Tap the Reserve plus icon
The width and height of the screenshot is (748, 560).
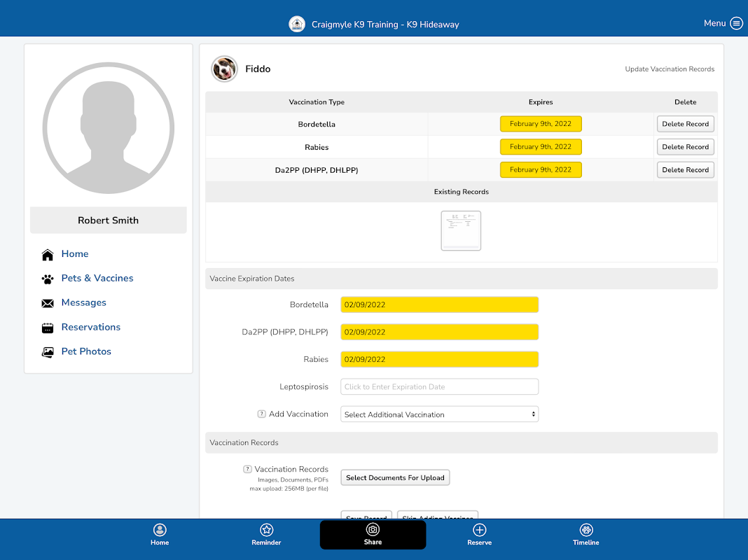pos(480,530)
